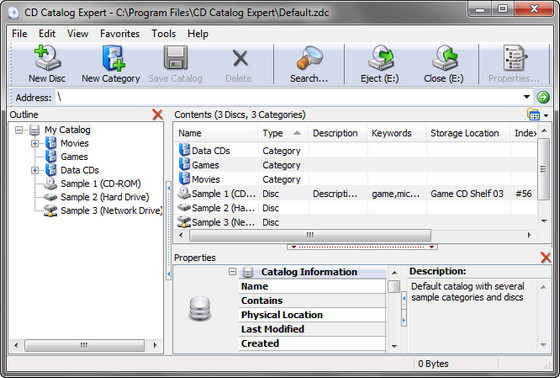Click the green Go arrow next to Address
560x378 pixels.
[x=543, y=97]
